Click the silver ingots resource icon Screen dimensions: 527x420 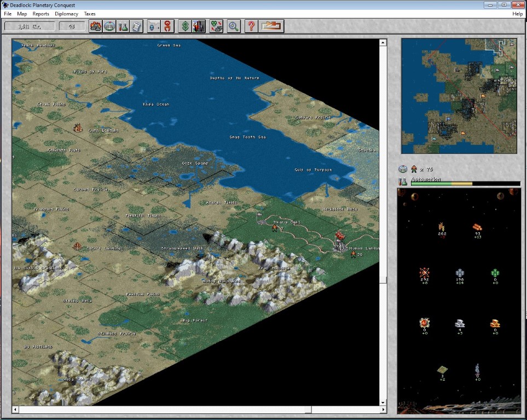[460, 324]
